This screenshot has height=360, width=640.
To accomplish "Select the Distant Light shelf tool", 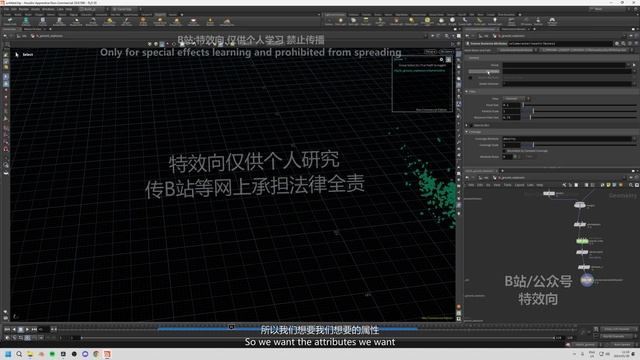I will pos(411,21).
